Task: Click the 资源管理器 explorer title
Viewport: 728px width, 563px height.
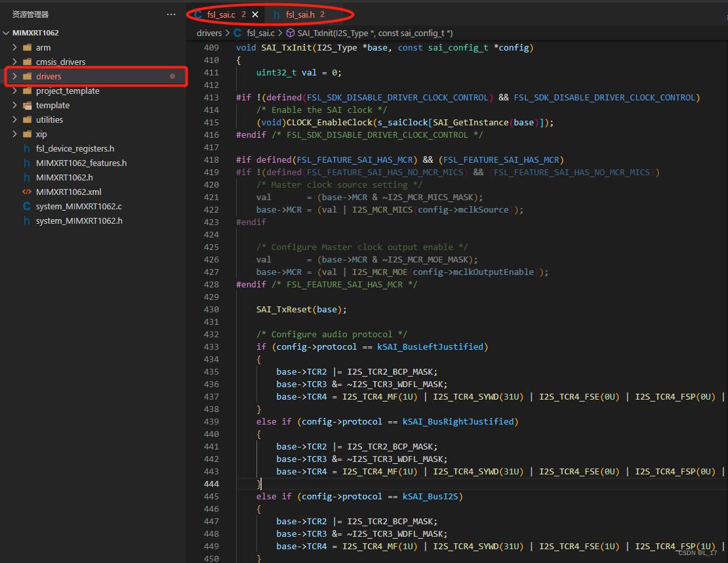Action: [x=30, y=14]
